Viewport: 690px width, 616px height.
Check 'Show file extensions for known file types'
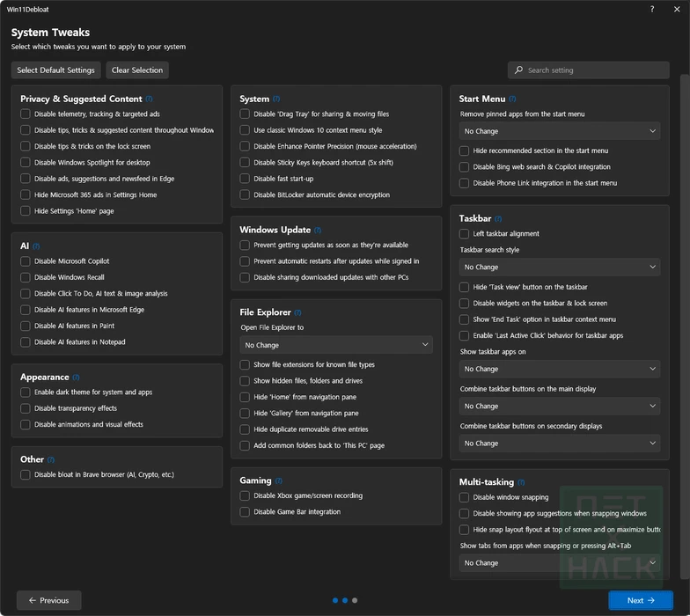pos(245,365)
